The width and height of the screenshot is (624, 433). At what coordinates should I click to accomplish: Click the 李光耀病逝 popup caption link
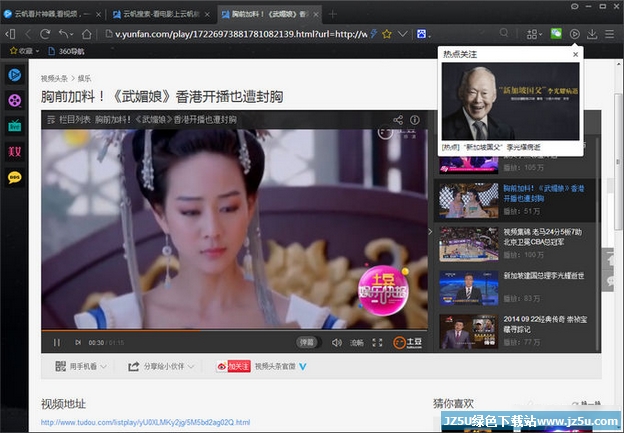click(491, 147)
